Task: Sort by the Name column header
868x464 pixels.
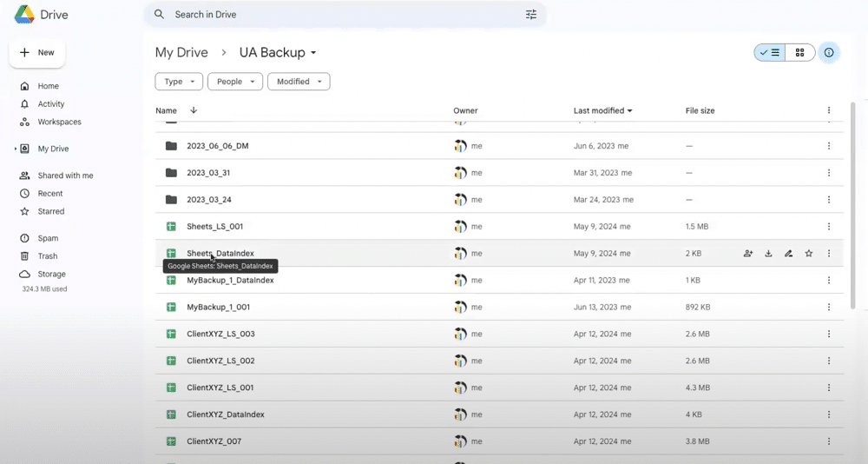Action: pos(166,110)
